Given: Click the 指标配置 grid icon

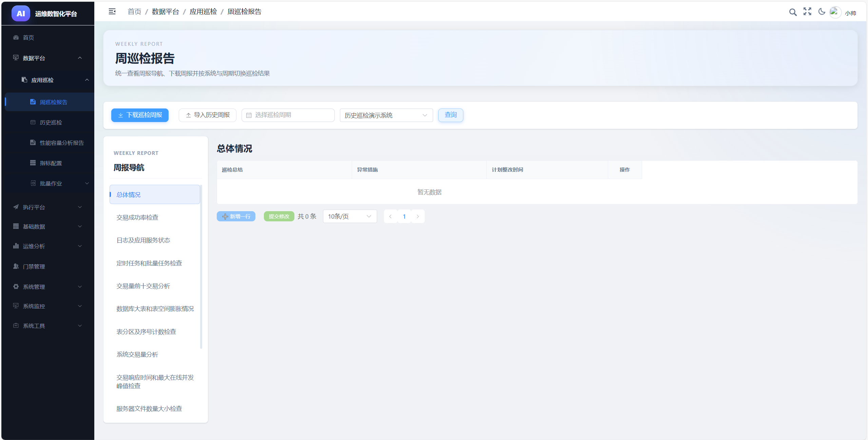Looking at the screenshot, I should (x=33, y=163).
